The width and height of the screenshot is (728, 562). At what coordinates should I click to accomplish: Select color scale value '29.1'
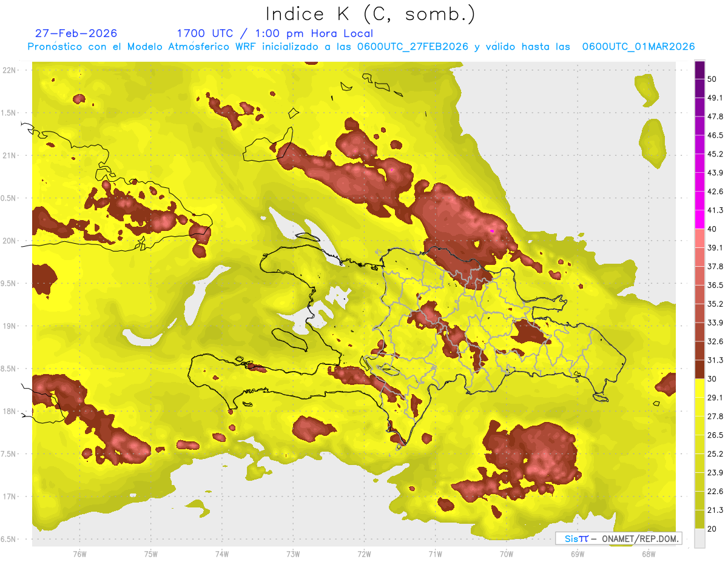(x=715, y=398)
